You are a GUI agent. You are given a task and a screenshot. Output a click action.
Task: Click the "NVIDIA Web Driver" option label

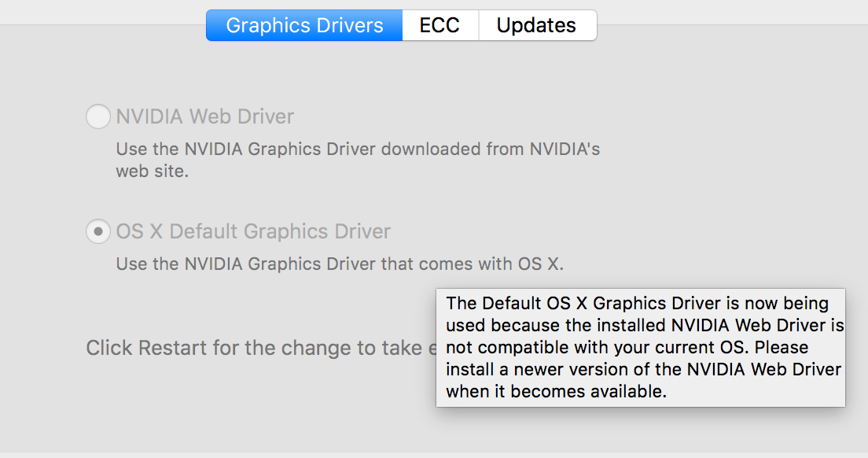[205, 117]
